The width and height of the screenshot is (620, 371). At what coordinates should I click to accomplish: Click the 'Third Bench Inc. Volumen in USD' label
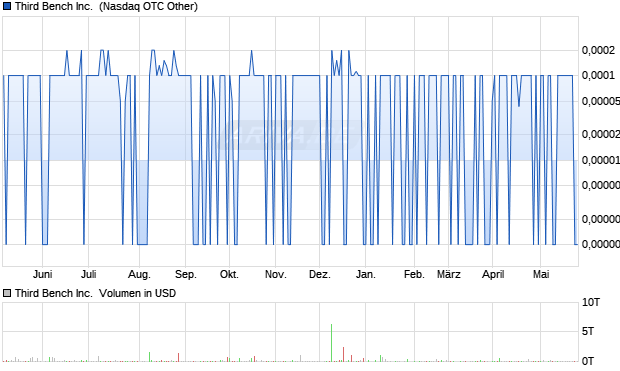coord(95,293)
